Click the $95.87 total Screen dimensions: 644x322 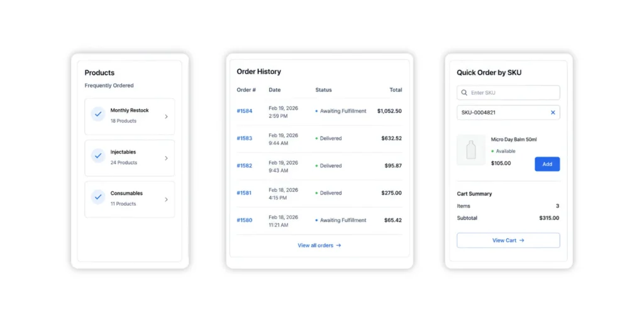click(393, 165)
